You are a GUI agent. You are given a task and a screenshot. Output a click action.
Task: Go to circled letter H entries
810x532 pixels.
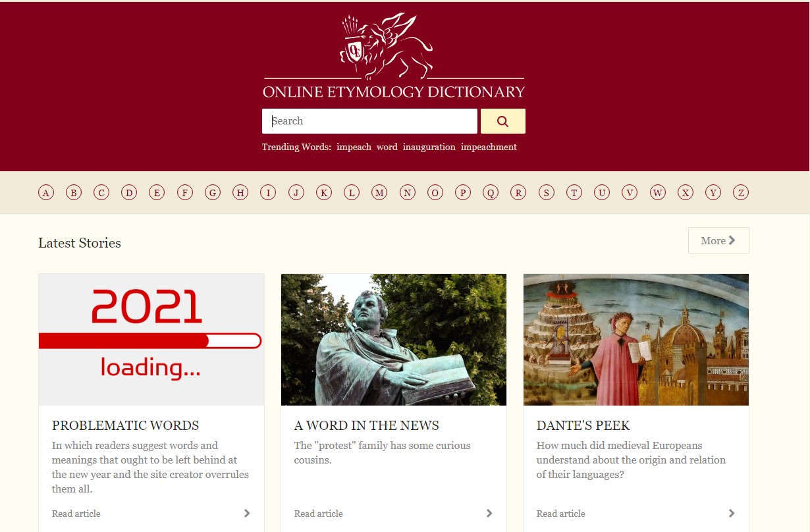[240, 193]
